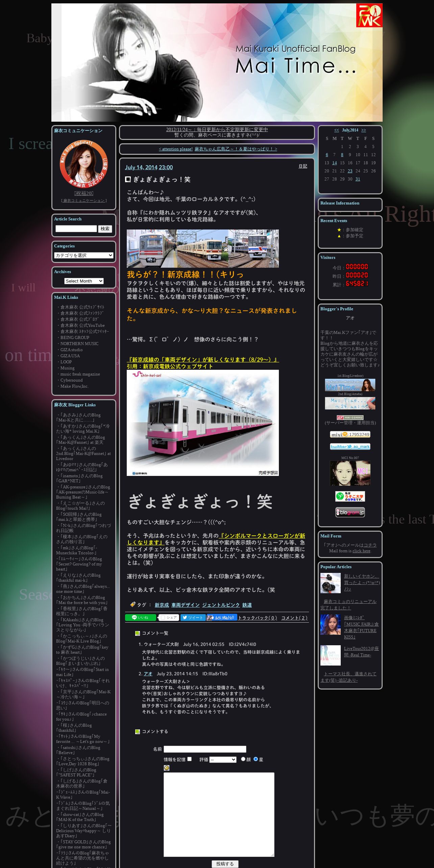Open the 倉木麻衣 公式YouTube link

click(x=82, y=325)
